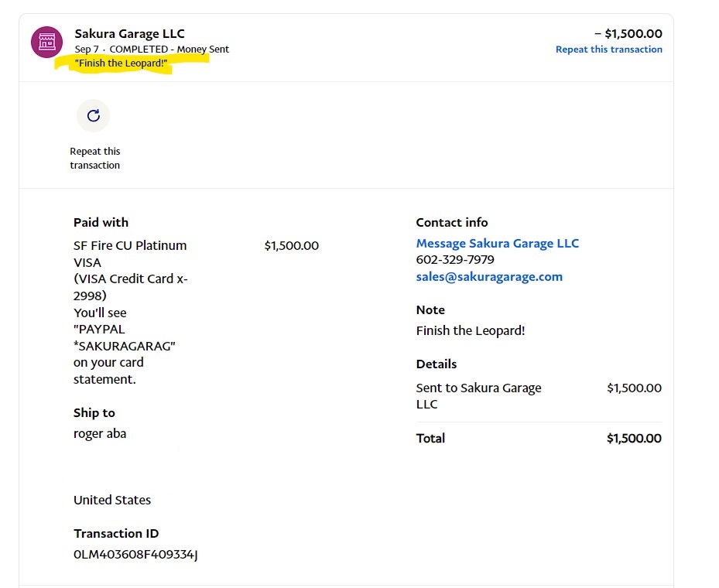Select the Sent to Sakura Garage LLC line
719x588 pixels.
coord(479,396)
